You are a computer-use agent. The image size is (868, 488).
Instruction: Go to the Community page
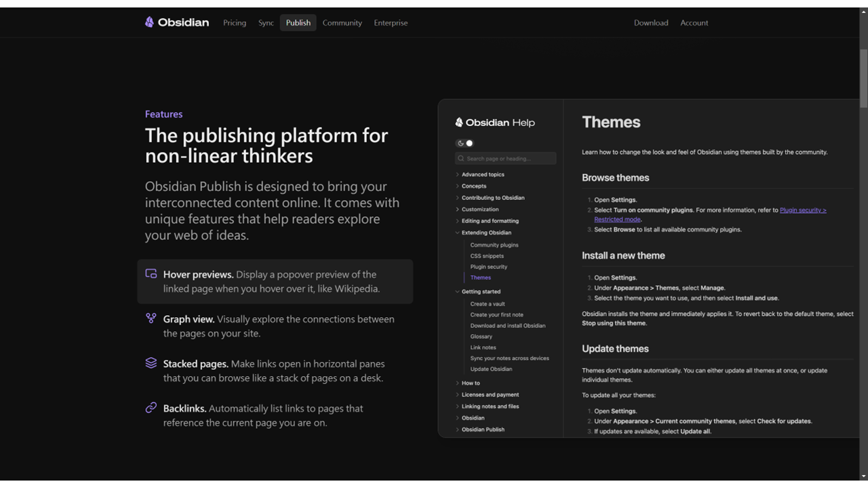tap(342, 22)
